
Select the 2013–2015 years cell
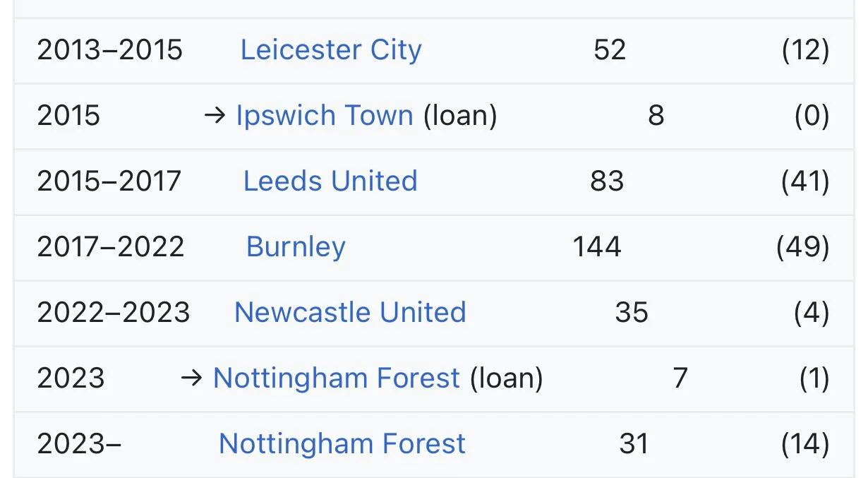point(109,50)
